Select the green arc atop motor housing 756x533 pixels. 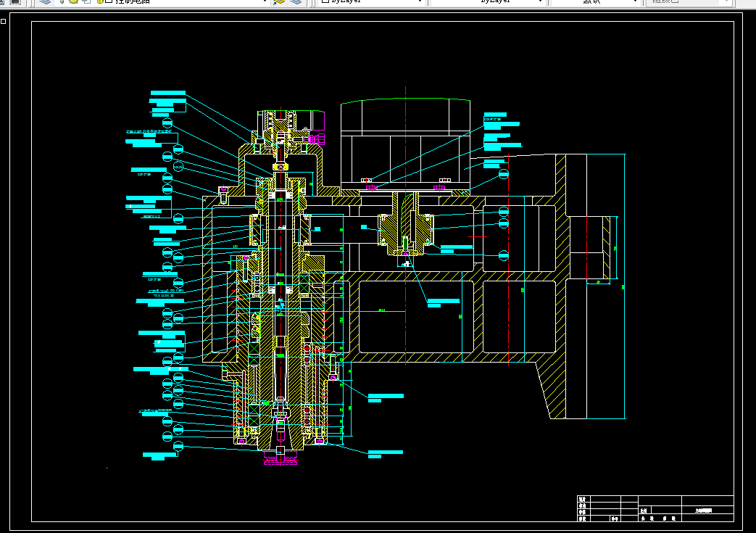coord(405,100)
